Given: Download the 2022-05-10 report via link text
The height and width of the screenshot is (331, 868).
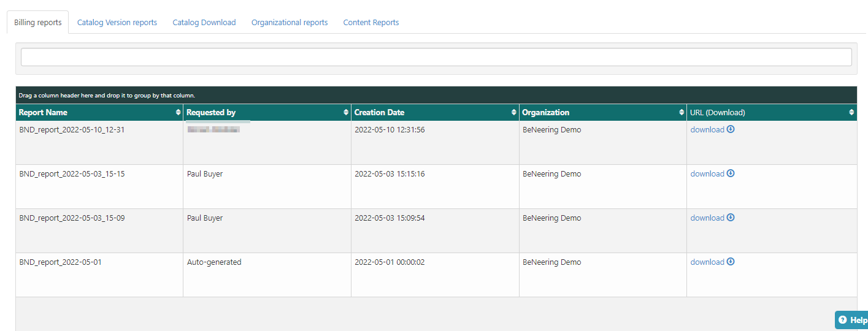Looking at the screenshot, I should coord(707,130).
